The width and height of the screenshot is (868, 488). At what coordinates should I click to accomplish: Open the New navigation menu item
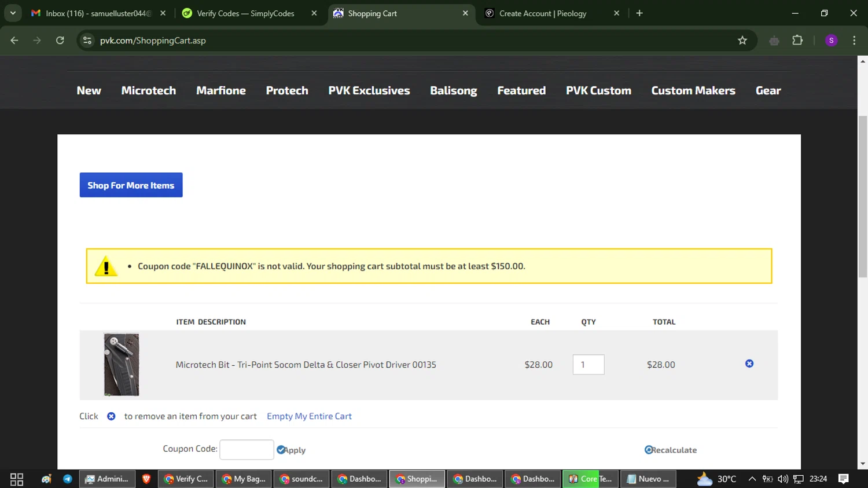click(x=89, y=91)
